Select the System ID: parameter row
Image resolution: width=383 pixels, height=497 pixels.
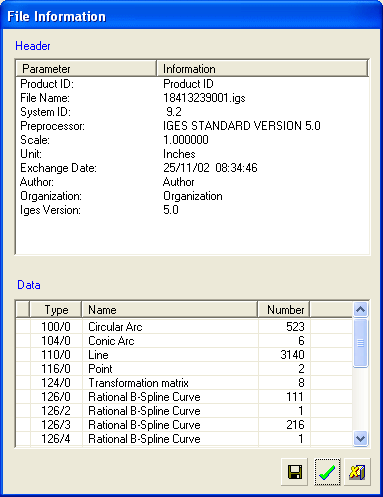(x=192, y=112)
